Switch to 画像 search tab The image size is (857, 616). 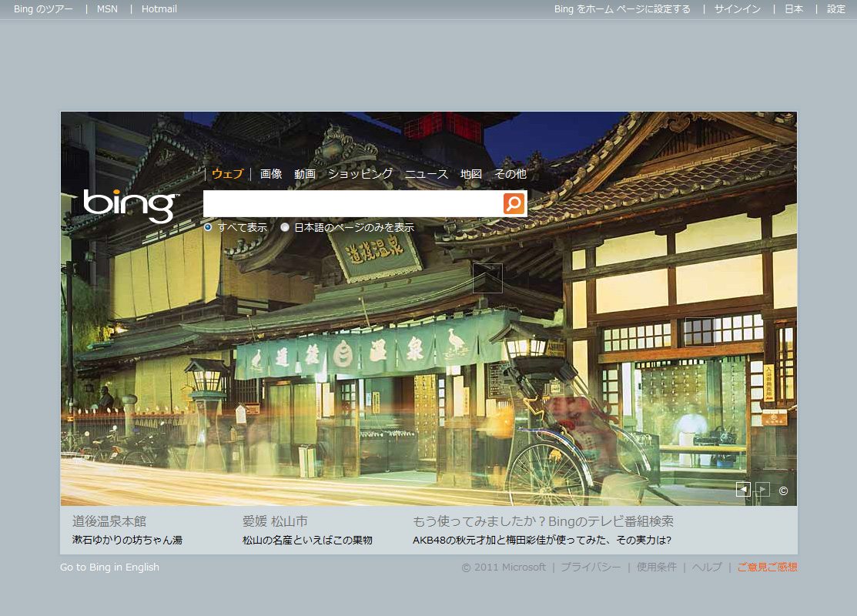pyautogui.click(x=271, y=174)
